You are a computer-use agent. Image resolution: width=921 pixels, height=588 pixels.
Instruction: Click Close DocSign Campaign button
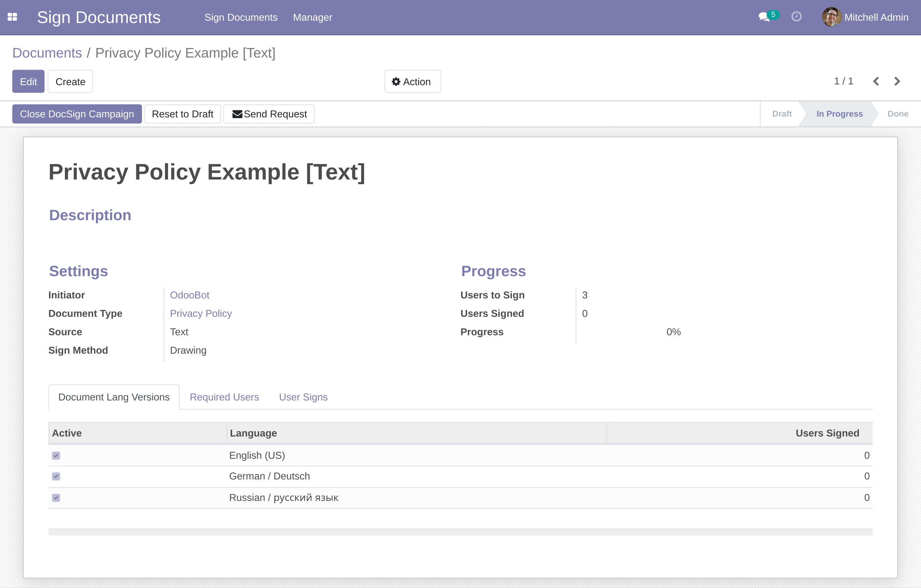tap(77, 114)
